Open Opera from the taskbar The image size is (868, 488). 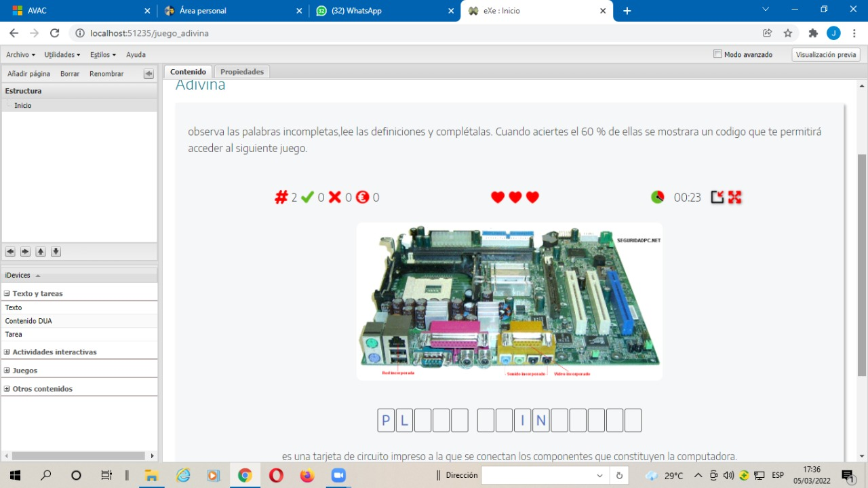click(276, 475)
